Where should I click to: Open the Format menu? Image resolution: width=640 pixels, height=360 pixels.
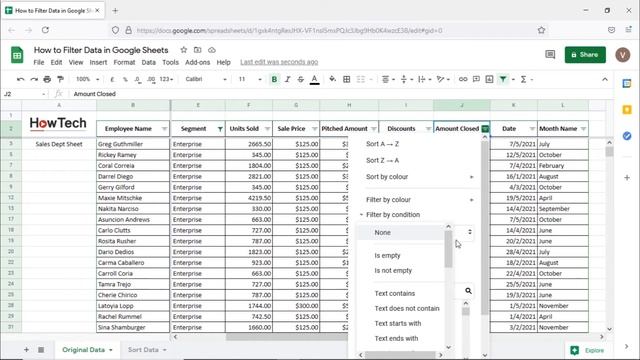[x=124, y=62]
